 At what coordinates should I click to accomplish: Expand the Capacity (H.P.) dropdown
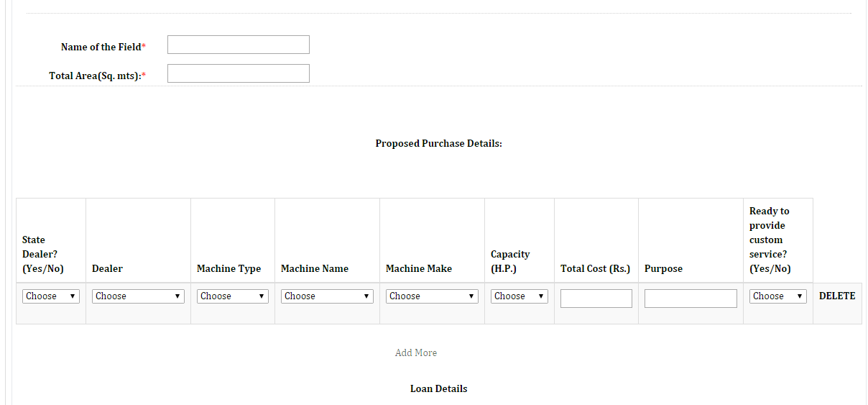click(520, 296)
